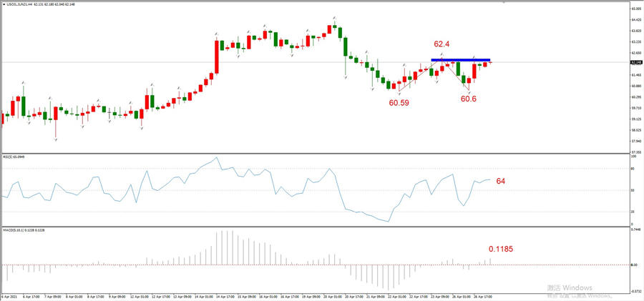Viewport: 644px width, 301px height.
Task: Select the blue horizontal resistance line at 62.4
Action: 460,60
